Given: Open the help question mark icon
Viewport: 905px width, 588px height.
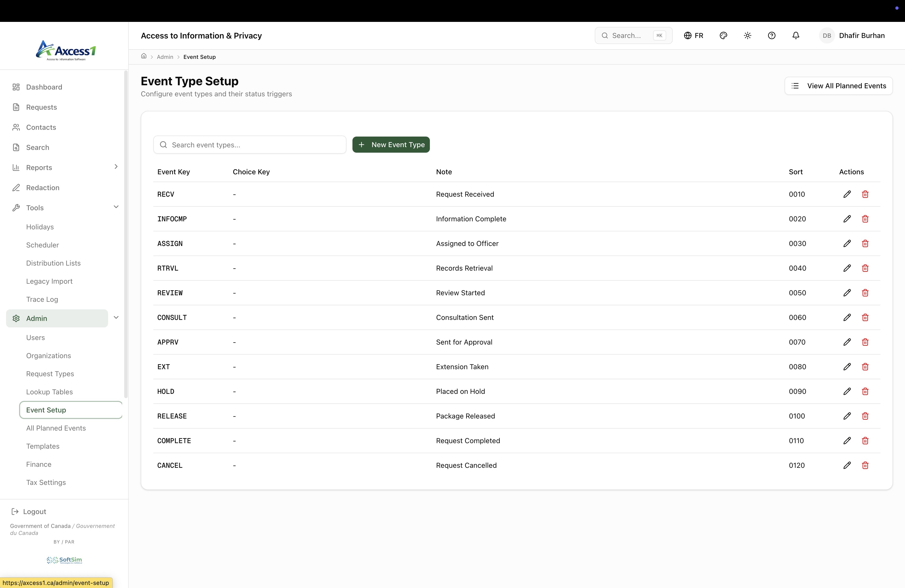Looking at the screenshot, I should 772,35.
